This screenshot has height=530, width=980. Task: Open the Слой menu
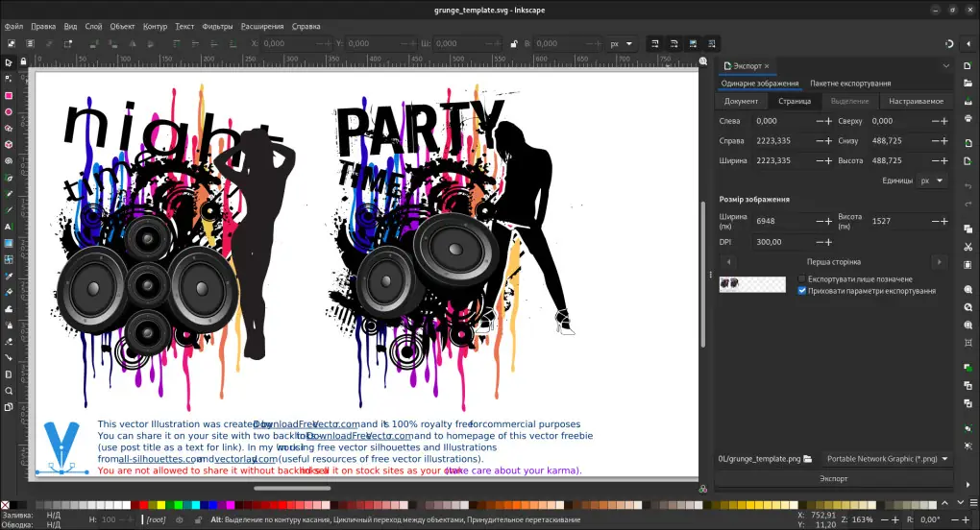tap(93, 26)
